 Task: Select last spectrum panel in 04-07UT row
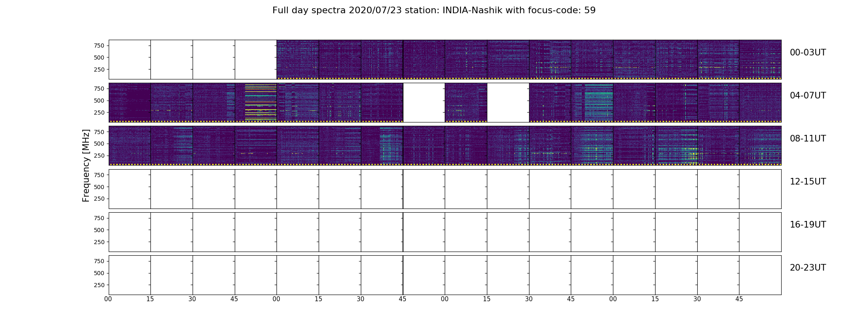760,103
